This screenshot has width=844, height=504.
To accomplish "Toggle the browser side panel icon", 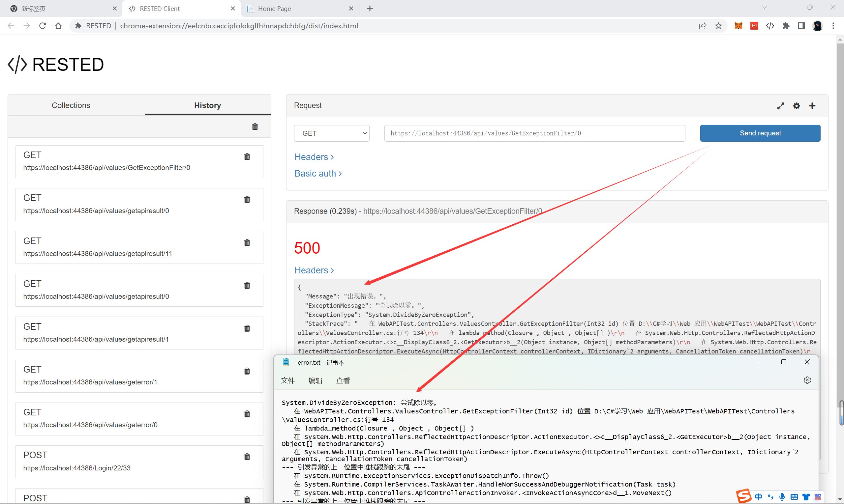I will click(x=801, y=26).
